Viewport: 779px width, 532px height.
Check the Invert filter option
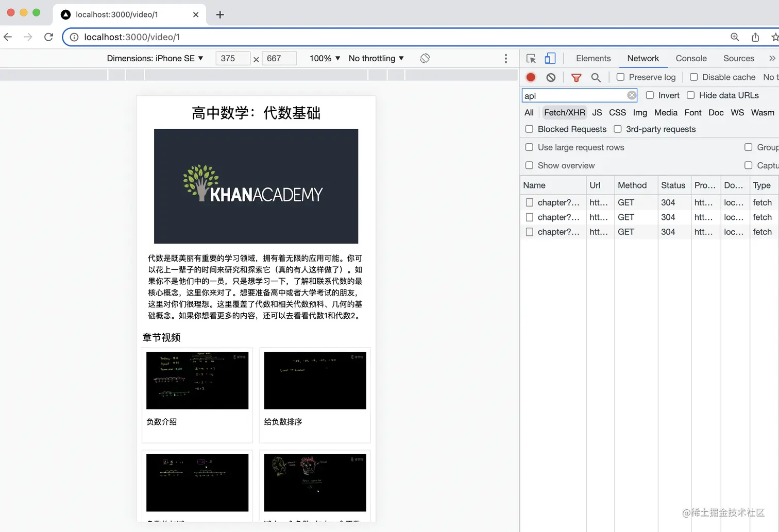pos(650,95)
